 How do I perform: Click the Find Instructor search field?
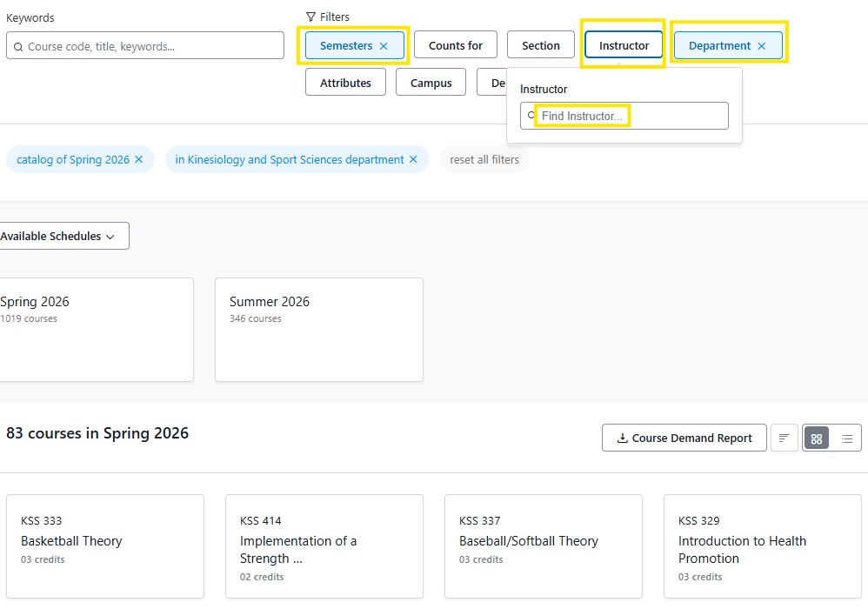click(x=624, y=116)
